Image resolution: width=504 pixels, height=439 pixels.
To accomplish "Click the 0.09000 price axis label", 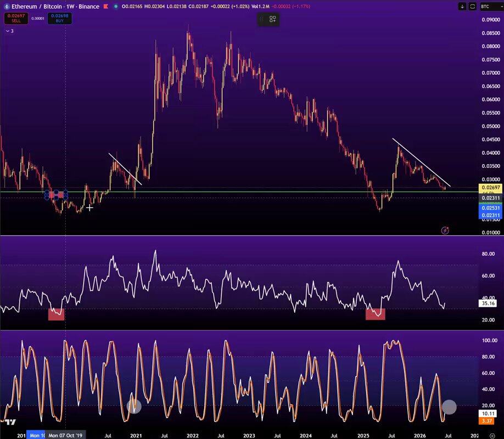I will pyautogui.click(x=491, y=20).
